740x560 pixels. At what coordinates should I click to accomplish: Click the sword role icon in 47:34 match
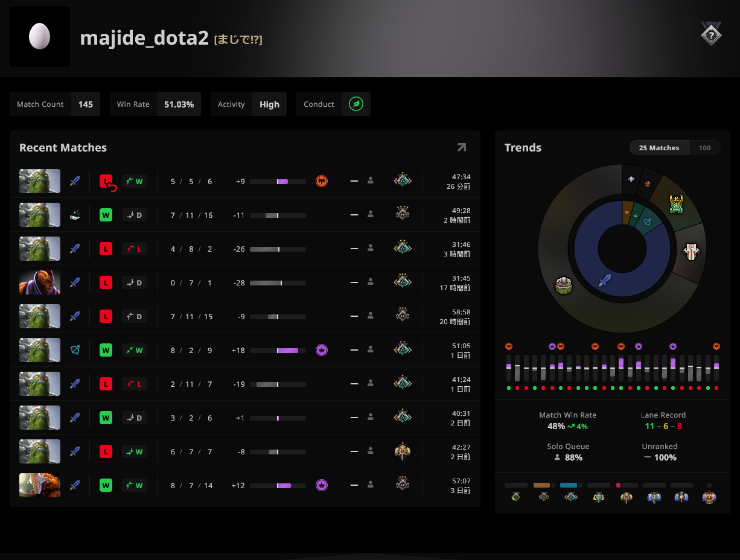click(x=75, y=181)
